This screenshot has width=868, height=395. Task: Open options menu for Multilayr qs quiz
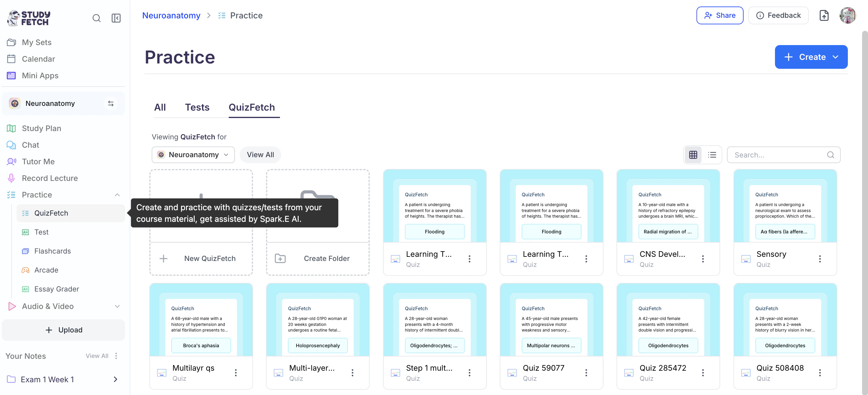pyautogui.click(x=236, y=372)
